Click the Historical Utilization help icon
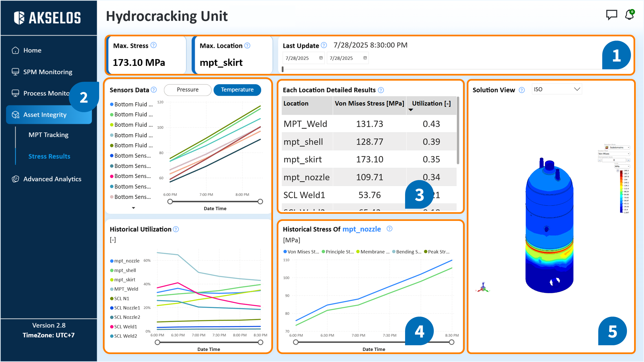The image size is (644, 362). pos(176,229)
